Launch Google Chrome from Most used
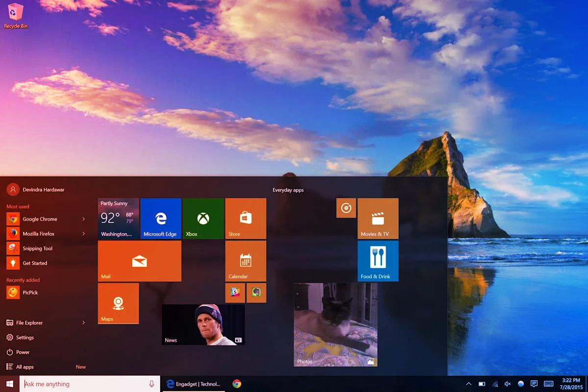 [32, 219]
